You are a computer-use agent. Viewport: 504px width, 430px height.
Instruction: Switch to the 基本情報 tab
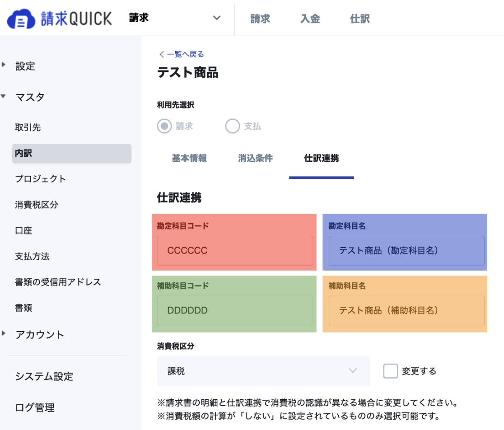(189, 158)
